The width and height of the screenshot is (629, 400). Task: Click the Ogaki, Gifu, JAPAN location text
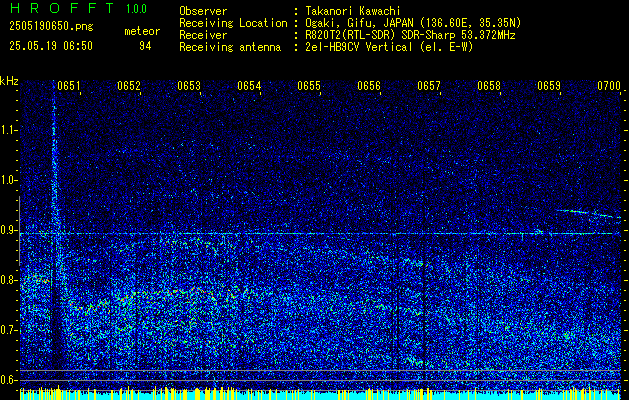click(413, 23)
